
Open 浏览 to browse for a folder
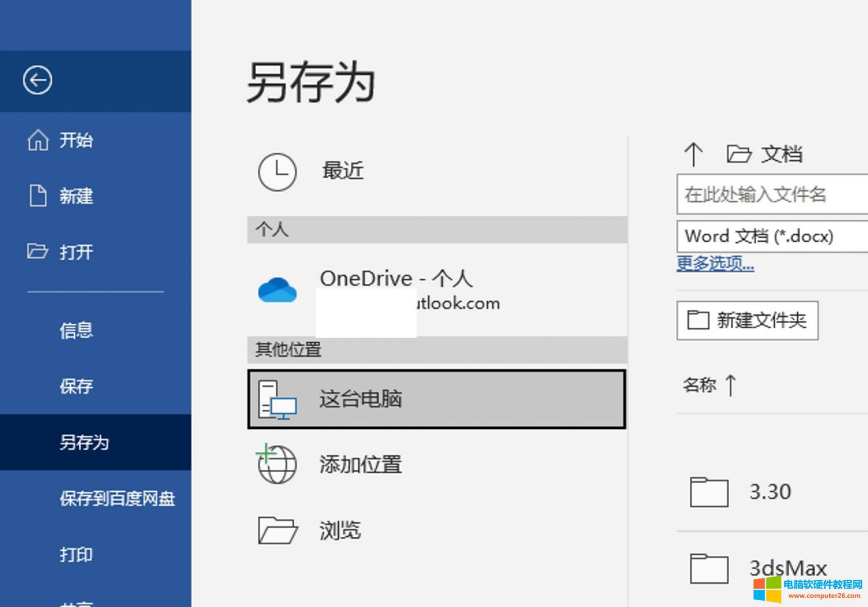point(340,530)
